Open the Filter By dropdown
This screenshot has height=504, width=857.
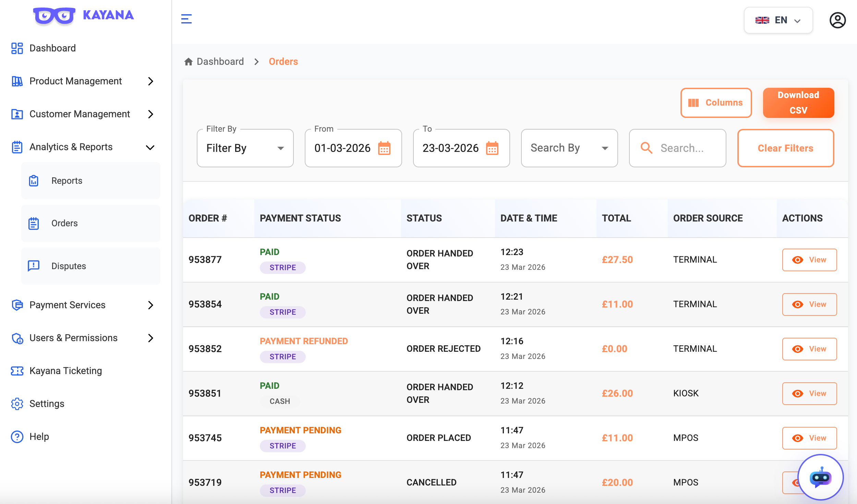pyautogui.click(x=245, y=148)
